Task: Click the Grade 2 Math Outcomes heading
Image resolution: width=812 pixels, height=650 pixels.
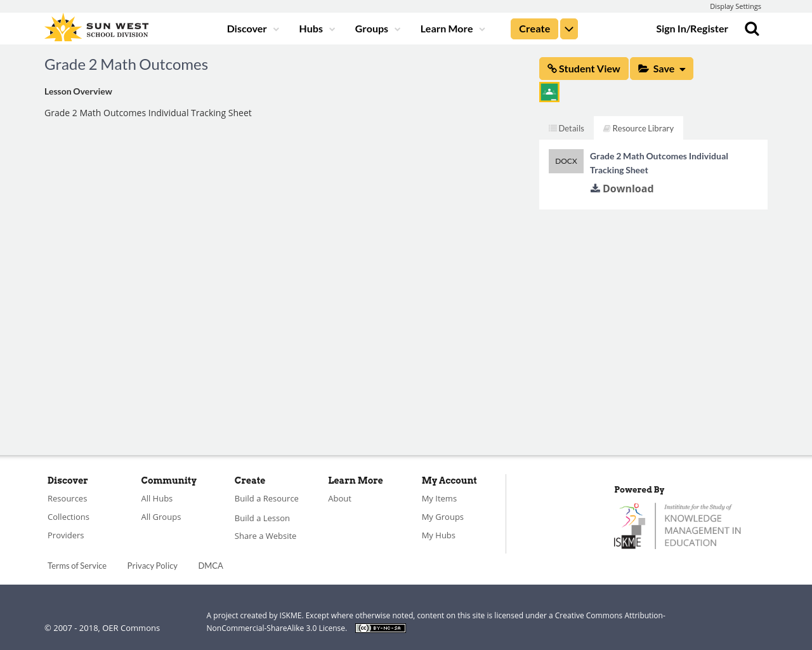Action: (x=126, y=65)
